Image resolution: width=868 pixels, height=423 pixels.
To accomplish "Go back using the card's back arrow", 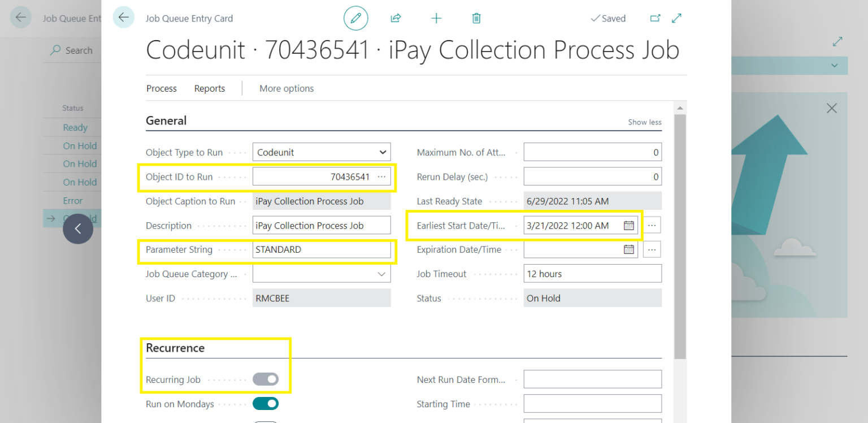I will (x=124, y=18).
